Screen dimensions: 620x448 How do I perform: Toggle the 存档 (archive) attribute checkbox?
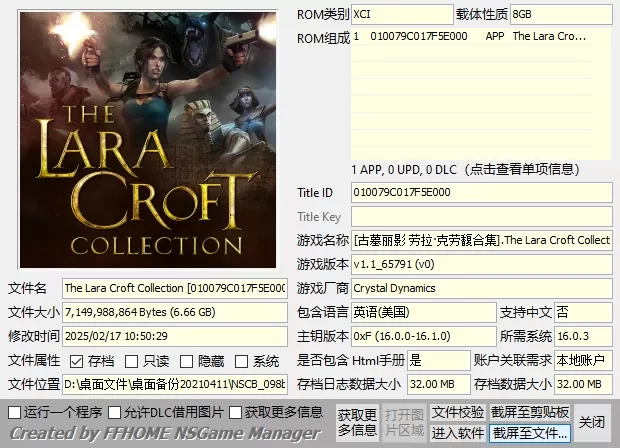point(77,361)
